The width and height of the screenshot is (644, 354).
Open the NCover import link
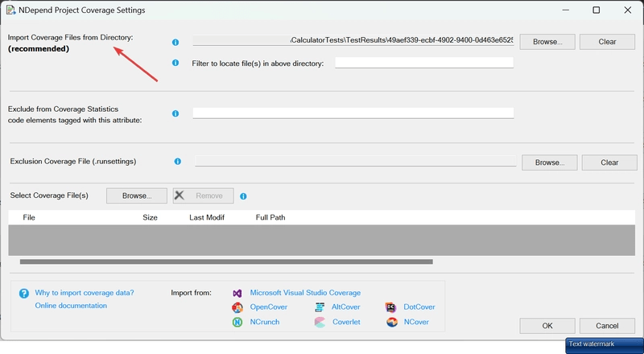click(x=416, y=322)
